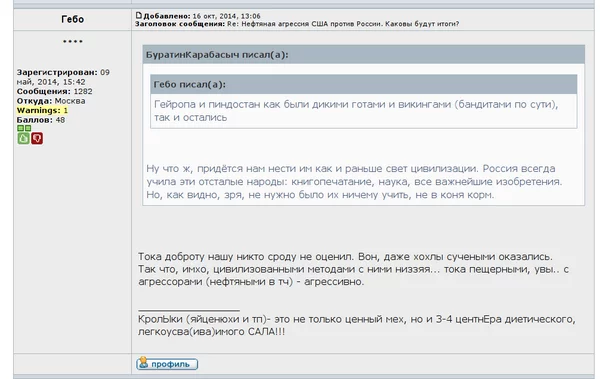Click the signature text about КролЫки
The height and width of the screenshot is (379, 600).
click(x=357, y=325)
